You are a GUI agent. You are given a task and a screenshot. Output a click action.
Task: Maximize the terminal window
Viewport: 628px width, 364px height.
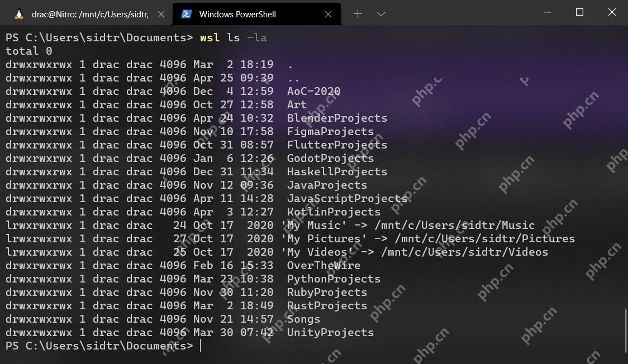click(x=579, y=12)
